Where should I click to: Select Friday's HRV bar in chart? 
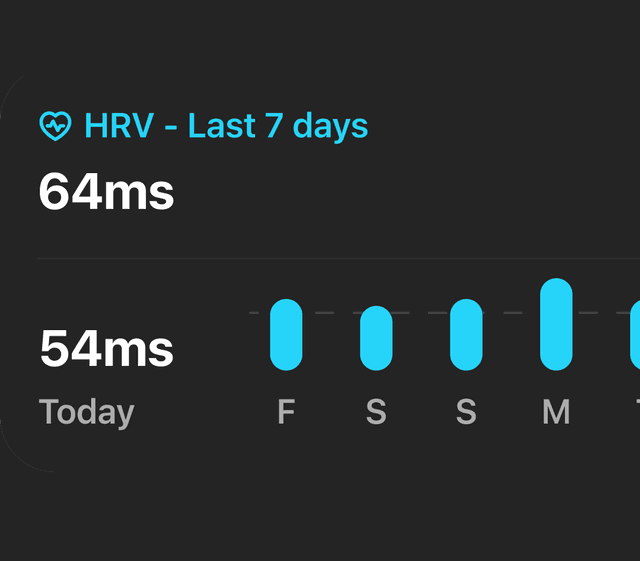tap(286, 334)
